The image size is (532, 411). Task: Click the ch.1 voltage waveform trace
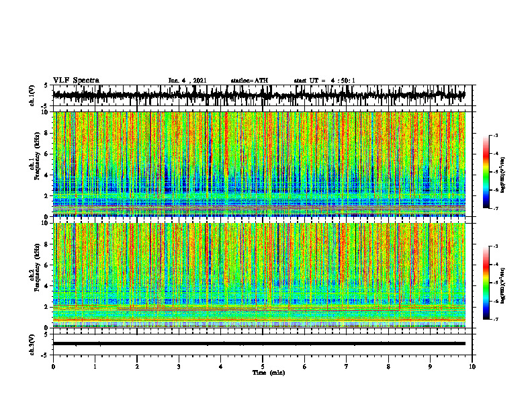pos(259,95)
